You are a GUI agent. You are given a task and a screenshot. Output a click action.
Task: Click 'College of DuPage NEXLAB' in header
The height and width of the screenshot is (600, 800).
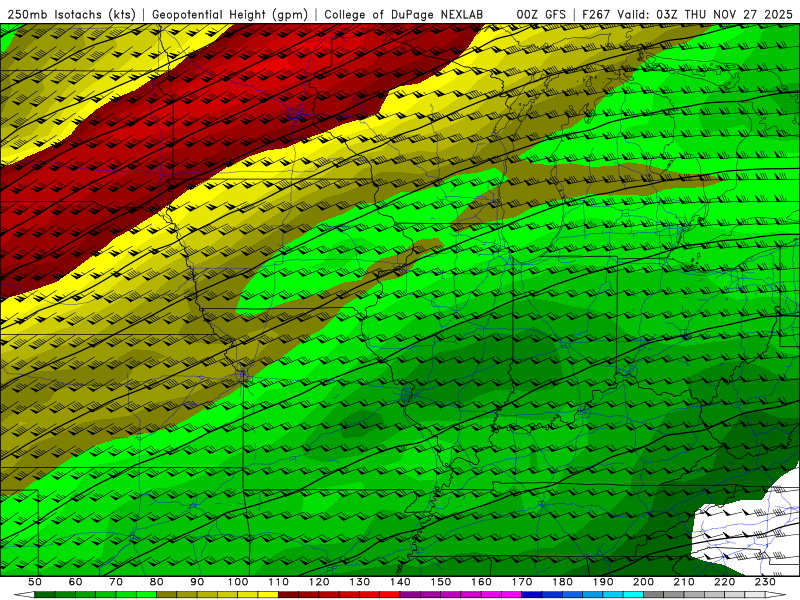(404, 14)
